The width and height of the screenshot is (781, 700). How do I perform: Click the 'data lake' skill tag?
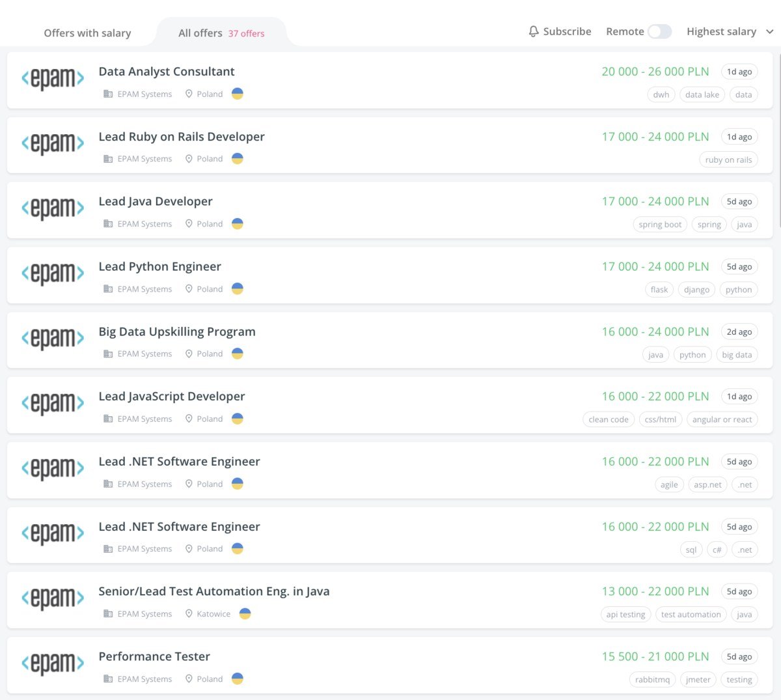(702, 94)
